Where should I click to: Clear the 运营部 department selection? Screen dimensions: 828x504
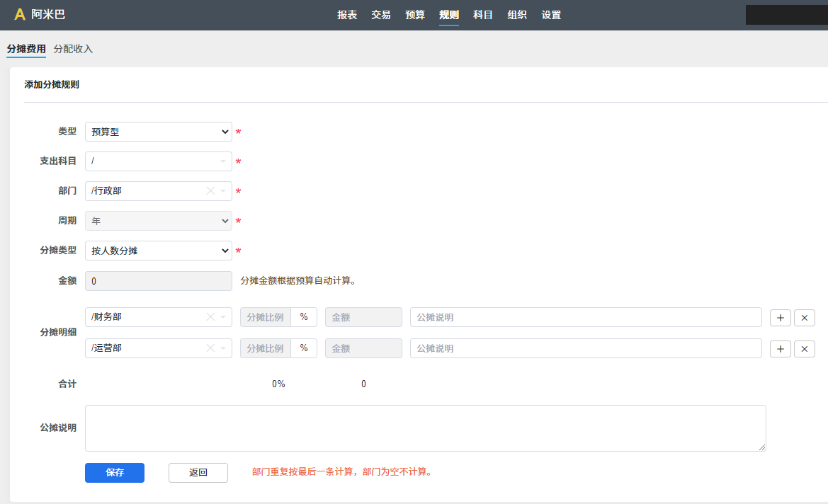click(x=210, y=348)
